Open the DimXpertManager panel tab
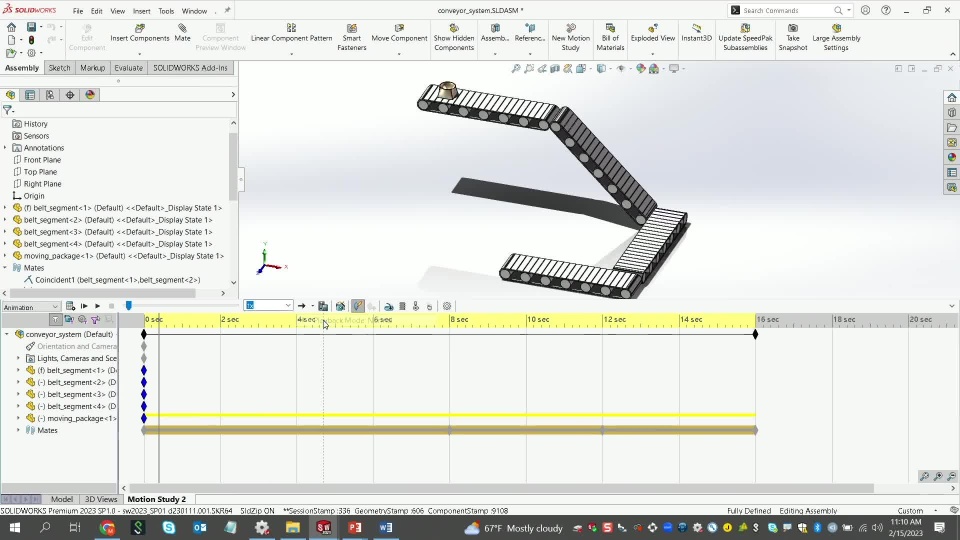Viewport: 960px width, 540px height. click(x=70, y=95)
